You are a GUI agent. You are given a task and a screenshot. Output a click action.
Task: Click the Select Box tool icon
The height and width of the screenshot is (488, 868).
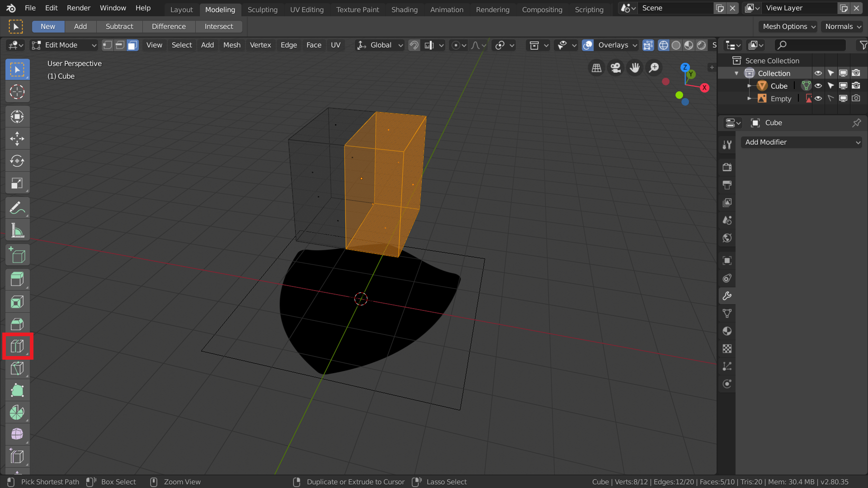tap(17, 70)
